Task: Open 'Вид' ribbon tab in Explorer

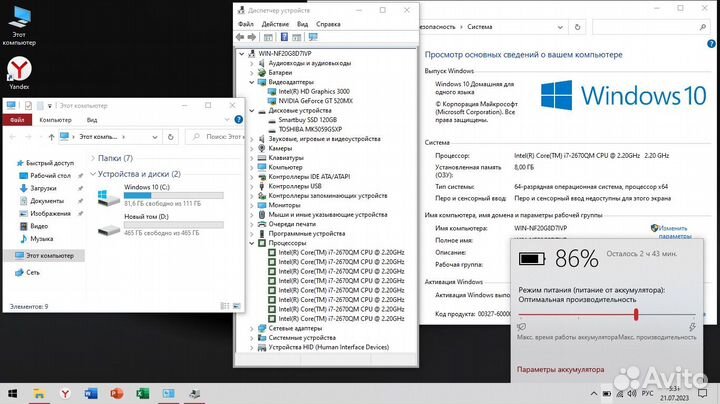Action: point(92,120)
